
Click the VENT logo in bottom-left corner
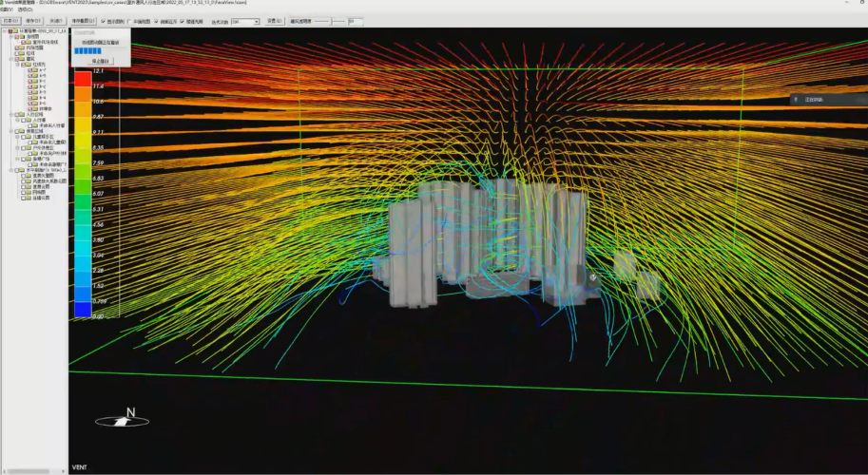(80, 467)
